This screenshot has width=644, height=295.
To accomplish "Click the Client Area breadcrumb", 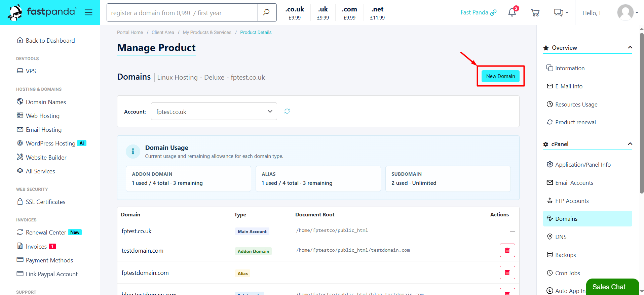I will [x=163, y=32].
